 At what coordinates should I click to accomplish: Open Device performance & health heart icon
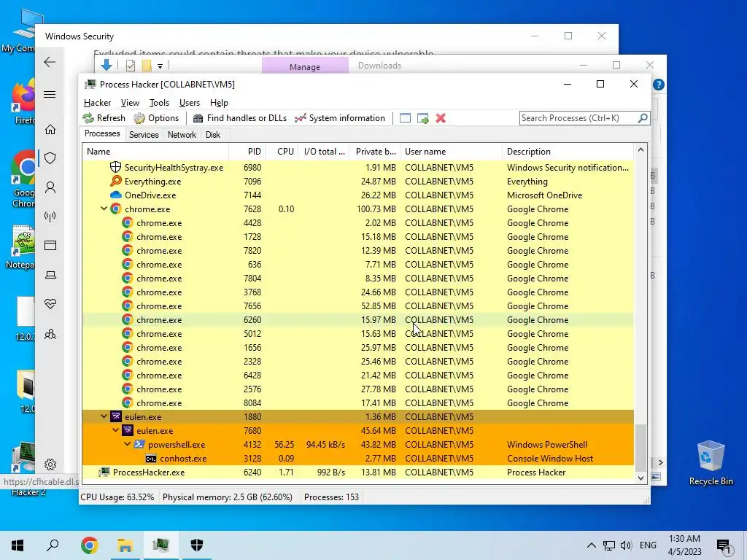pos(50,304)
